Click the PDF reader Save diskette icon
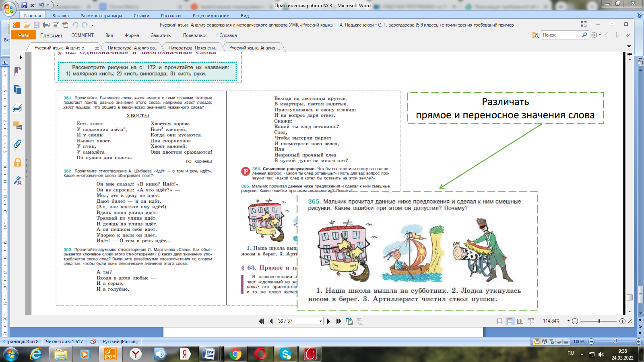 click(x=37, y=25)
